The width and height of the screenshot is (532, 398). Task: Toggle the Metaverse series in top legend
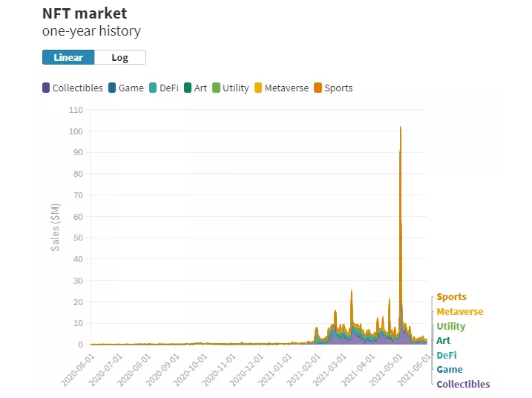point(286,88)
